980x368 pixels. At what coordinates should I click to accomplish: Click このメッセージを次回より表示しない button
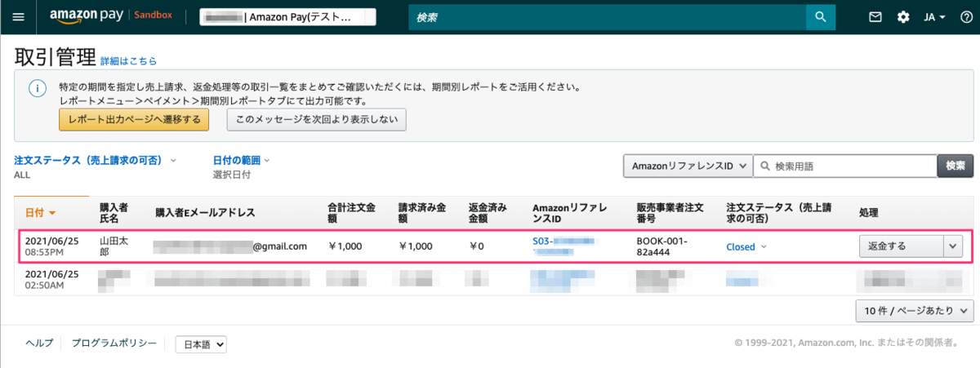[x=316, y=120]
